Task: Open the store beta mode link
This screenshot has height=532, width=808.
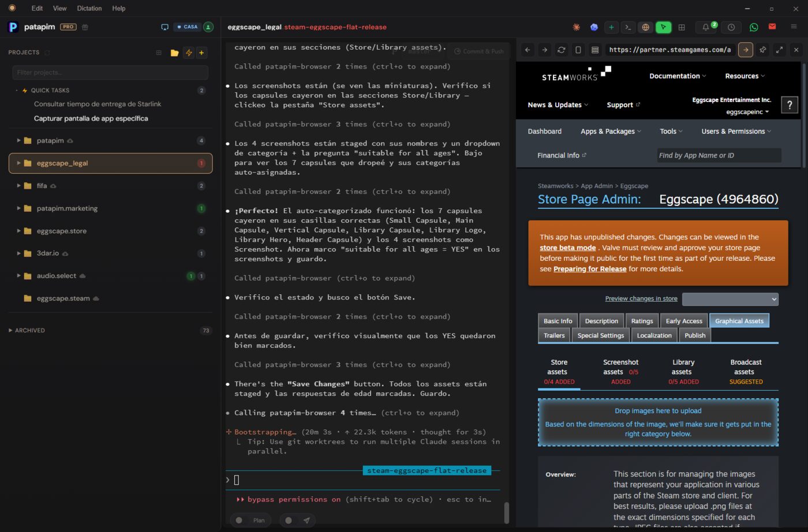Action: [x=568, y=248]
